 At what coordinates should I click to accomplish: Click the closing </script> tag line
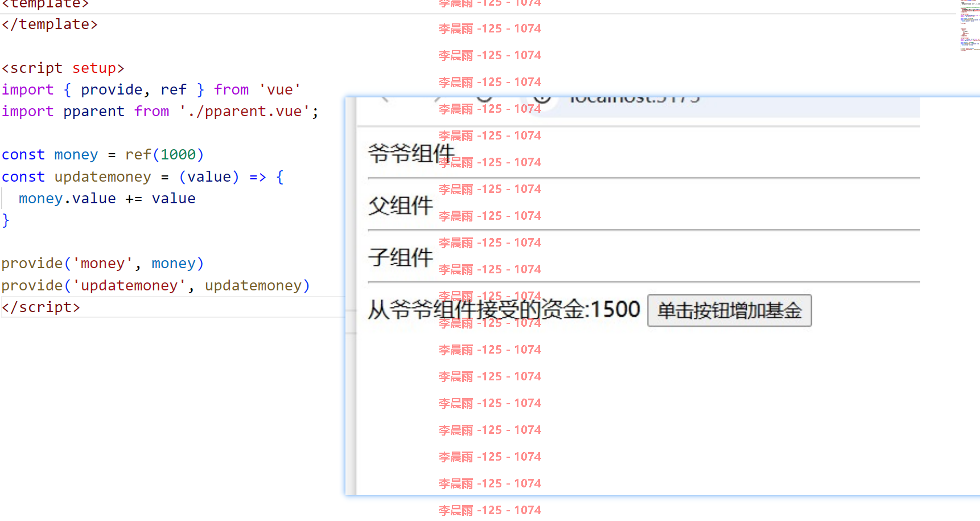(x=41, y=307)
